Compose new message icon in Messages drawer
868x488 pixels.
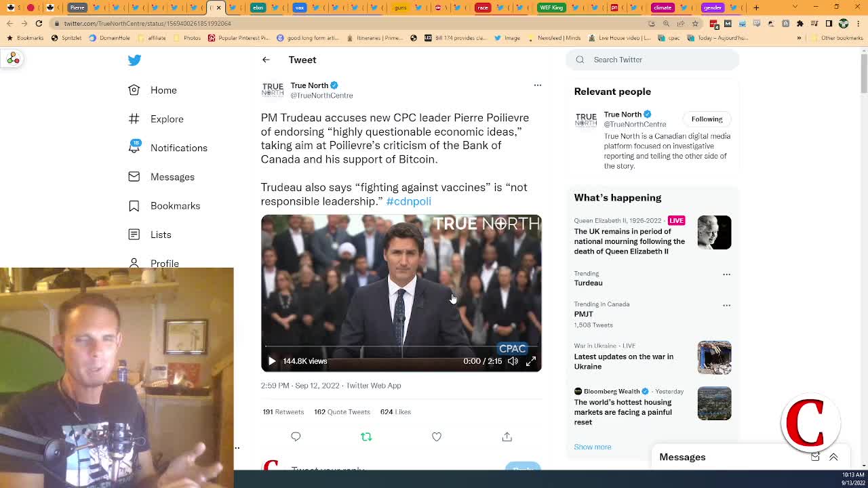pos(815,457)
